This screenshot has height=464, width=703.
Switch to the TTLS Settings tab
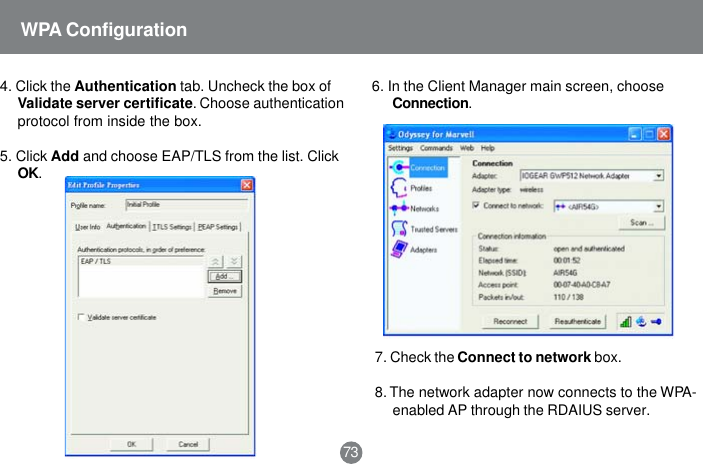pyautogui.click(x=172, y=227)
